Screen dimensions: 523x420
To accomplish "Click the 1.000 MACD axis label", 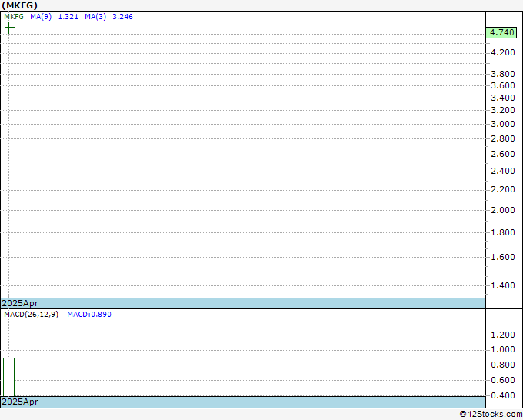I will (503, 349).
